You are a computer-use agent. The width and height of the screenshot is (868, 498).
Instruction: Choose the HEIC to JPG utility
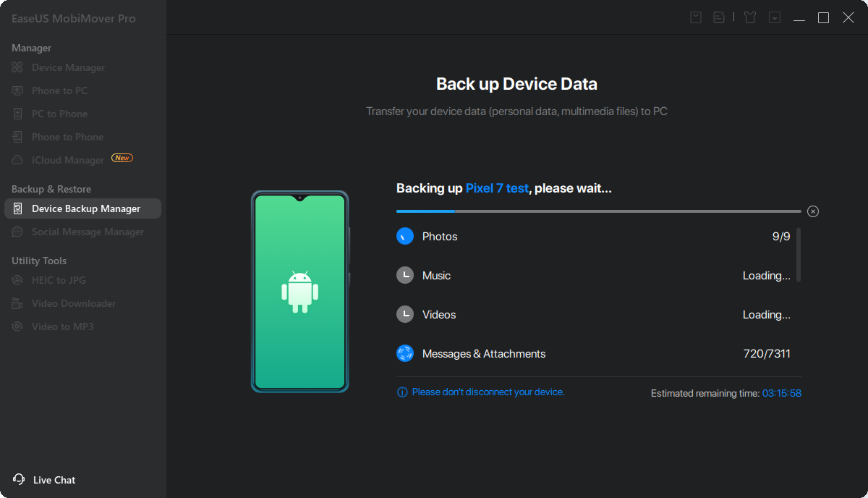tap(59, 280)
